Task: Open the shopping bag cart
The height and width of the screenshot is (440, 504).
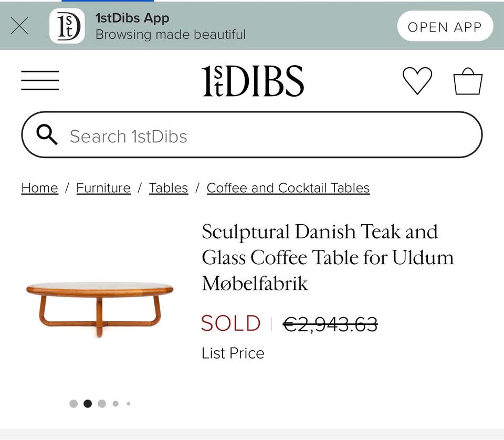Action: click(468, 81)
